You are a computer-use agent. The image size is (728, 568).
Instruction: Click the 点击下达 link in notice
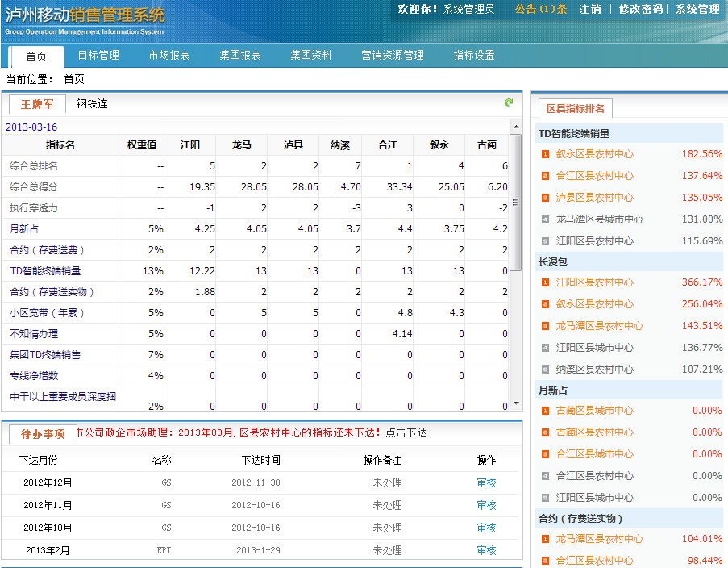(x=406, y=433)
